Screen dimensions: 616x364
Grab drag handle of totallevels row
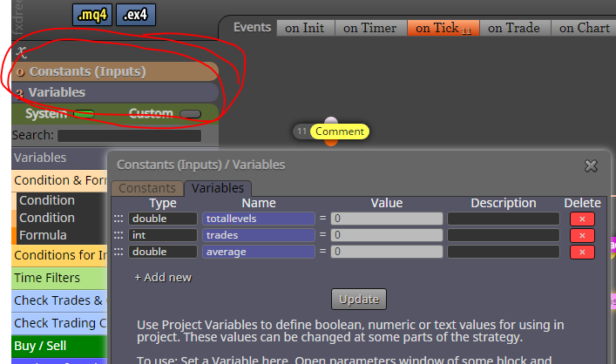[x=118, y=219]
